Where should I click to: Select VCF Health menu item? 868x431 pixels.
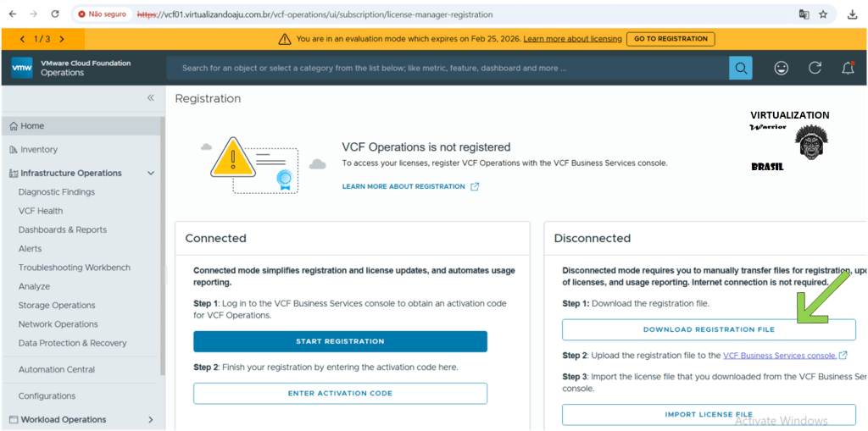pos(41,211)
